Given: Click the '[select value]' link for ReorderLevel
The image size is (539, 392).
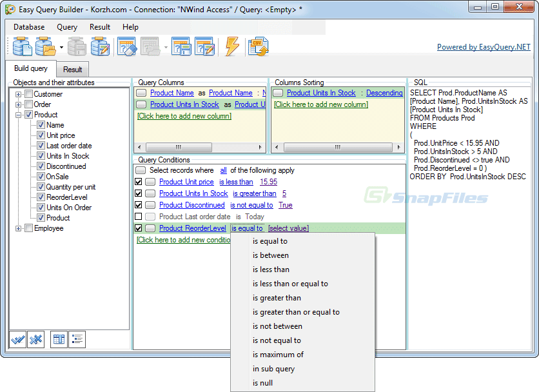Looking at the screenshot, I should pos(288,228).
